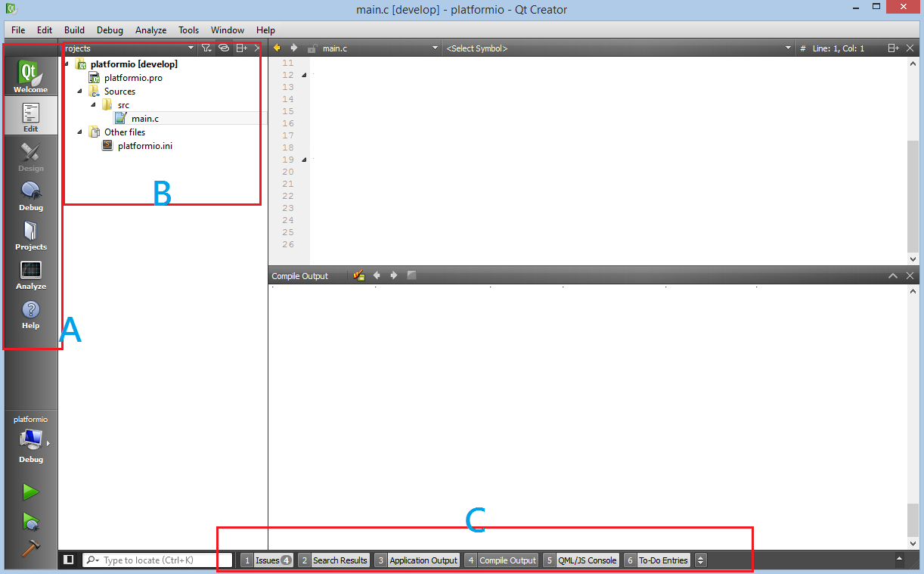
Task: Go back in editor navigation history
Action: point(277,48)
